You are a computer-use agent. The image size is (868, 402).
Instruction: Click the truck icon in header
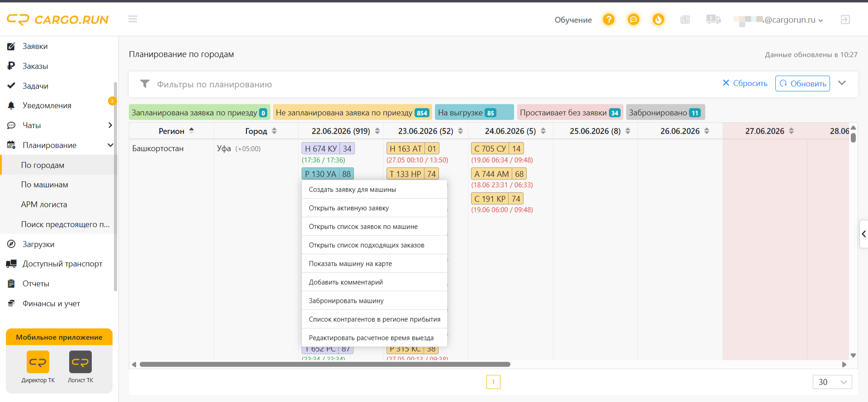point(713,19)
